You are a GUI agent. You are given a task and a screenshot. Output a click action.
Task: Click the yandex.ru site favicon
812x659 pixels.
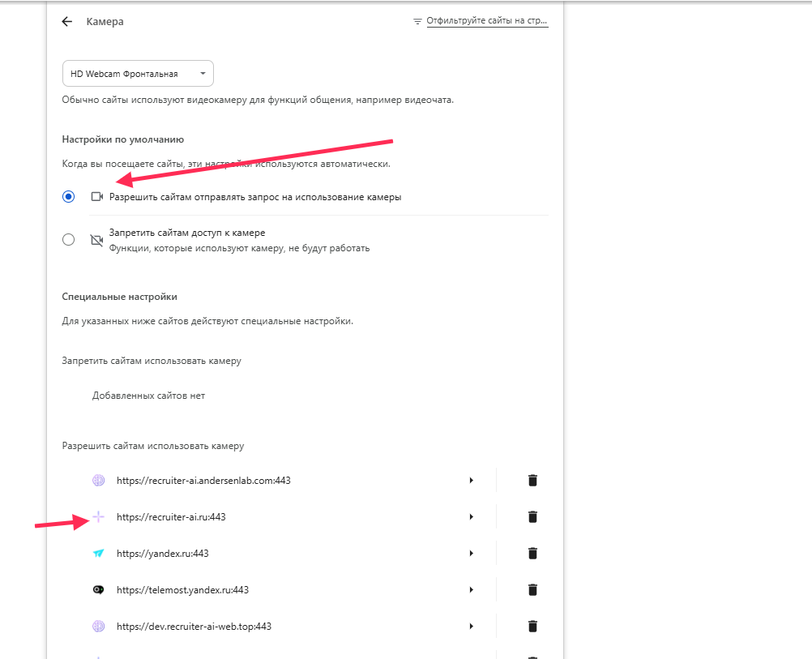tap(98, 554)
